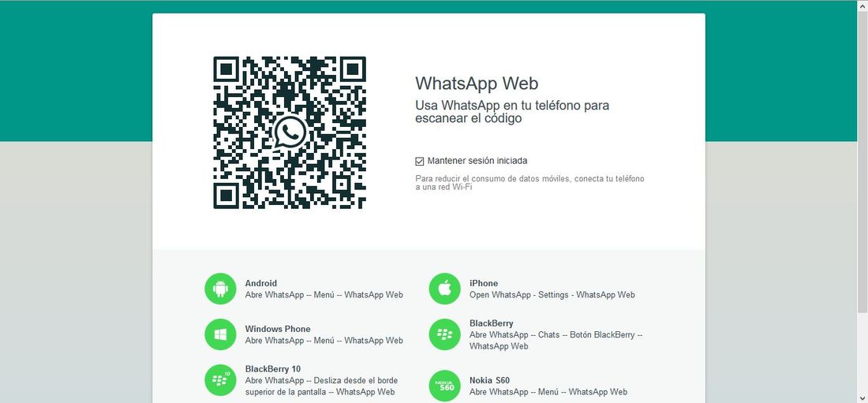The height and width of the screenshot is (403, 868).
Task: Click Android's 'Abre WhatsApp -- Menú' instruction
Action: coord(324,295)
